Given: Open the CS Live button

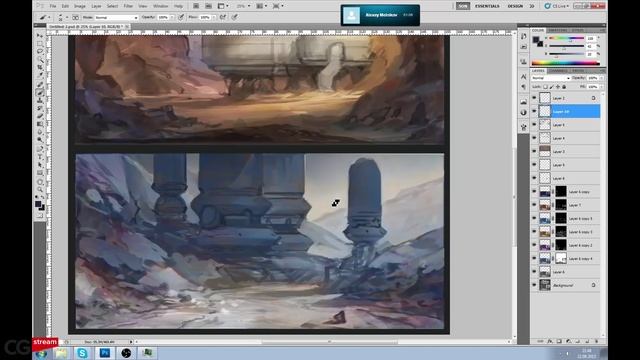Looking at the screenshot, I should point(557,6).
